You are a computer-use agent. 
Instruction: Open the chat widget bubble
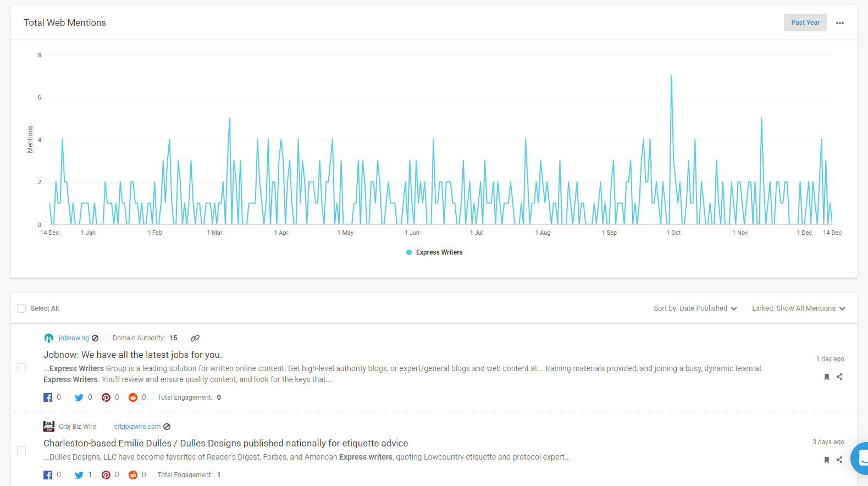[x=860, y=457]
